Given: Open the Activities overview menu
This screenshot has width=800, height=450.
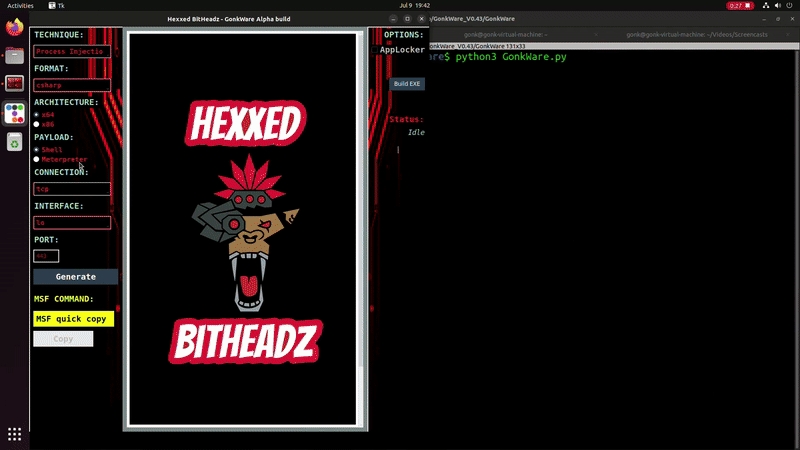Looking at the screenshot, I should (x=21, y=5).
